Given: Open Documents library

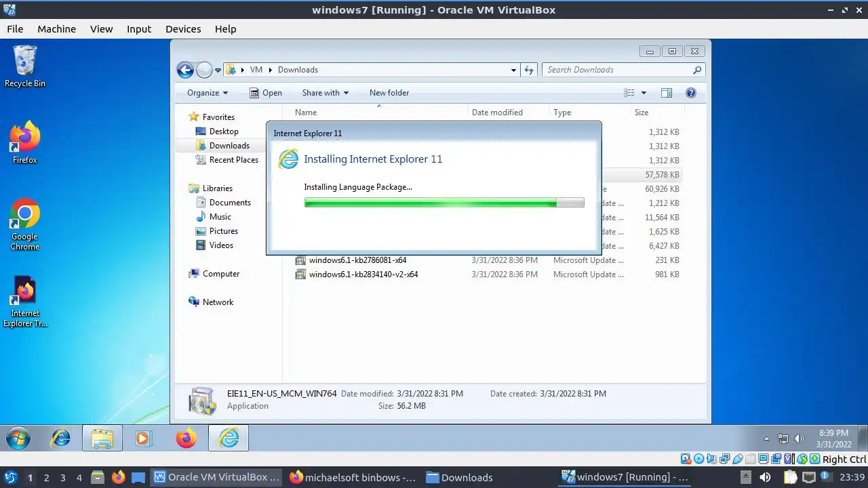Looking at the screenshot, I should 223,203.
